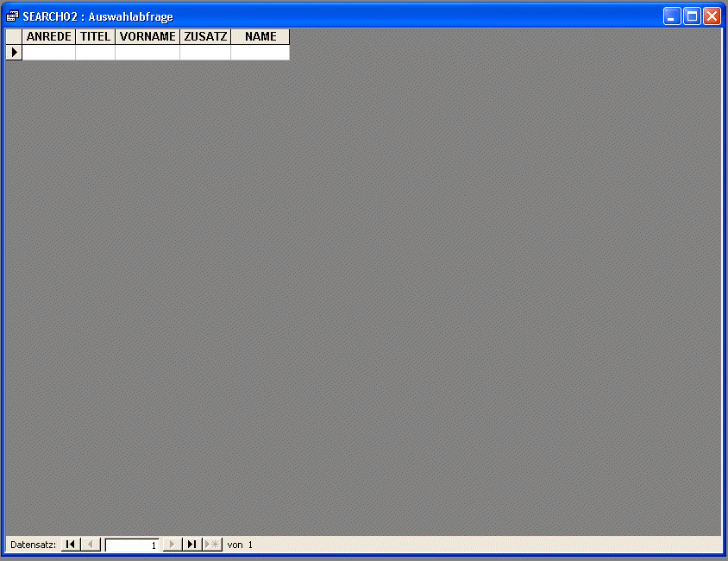Close the SEARCH02 Auswahlabfrage window
The width and height of the screenshot is (728, 561).
click(712, 16)
